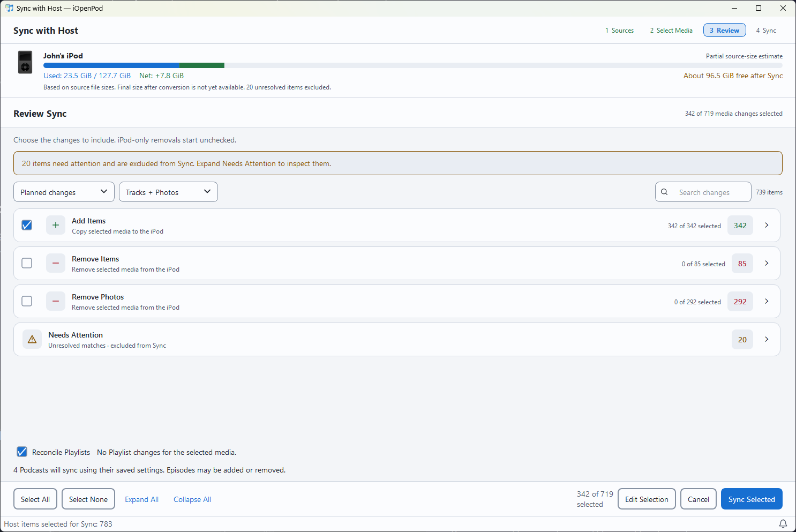Click the Expand All link

[x=142, y=499]
